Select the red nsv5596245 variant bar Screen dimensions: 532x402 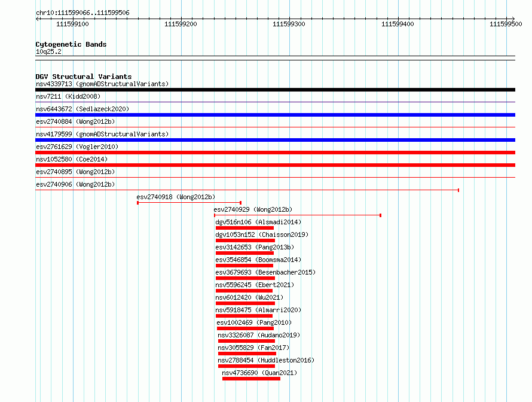coord(244,291)
